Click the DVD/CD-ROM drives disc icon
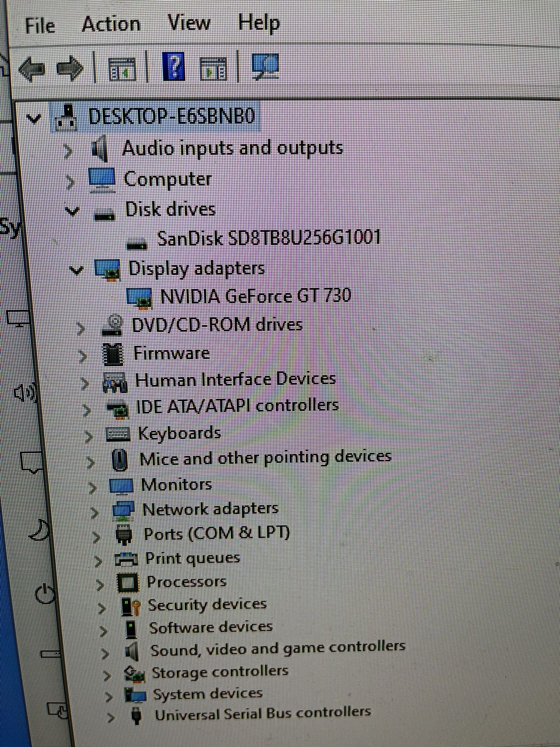This screenshot has height=747, width=560. coord(113,326)
